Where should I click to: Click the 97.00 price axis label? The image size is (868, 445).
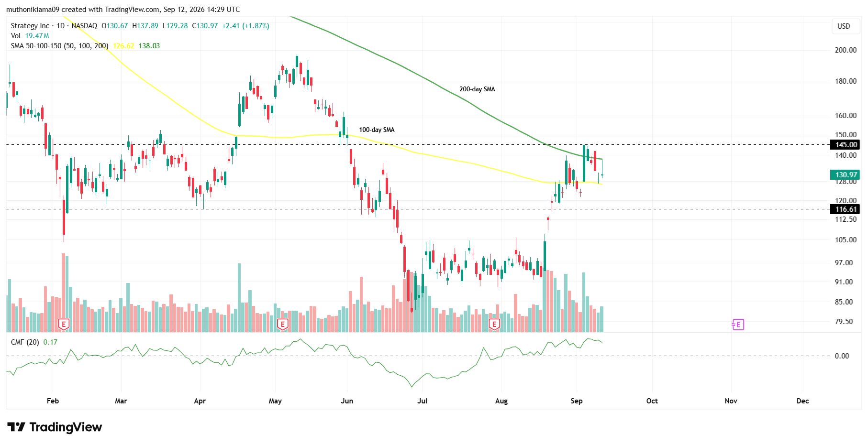(844, 263)
